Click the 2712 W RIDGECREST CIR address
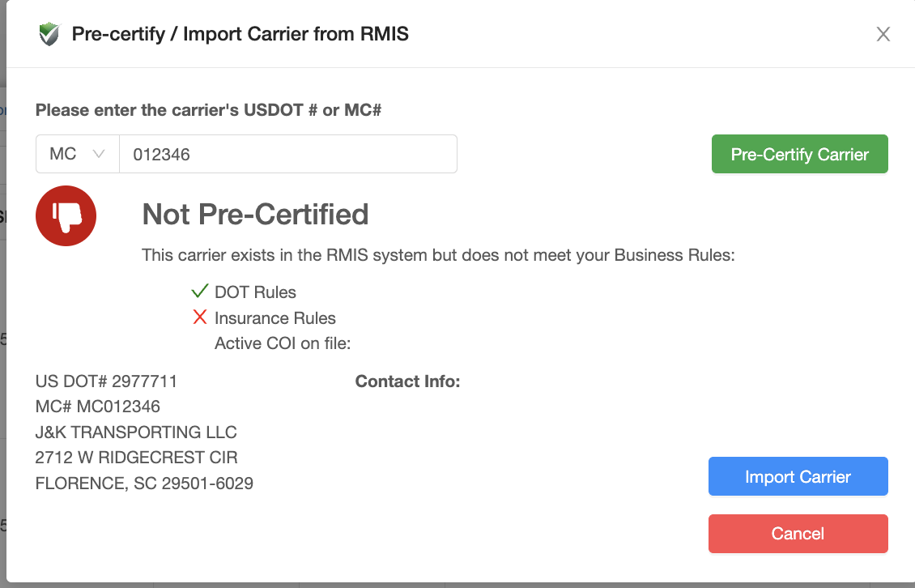The width and height of the screenshot is (915, 588). [136, 458]
